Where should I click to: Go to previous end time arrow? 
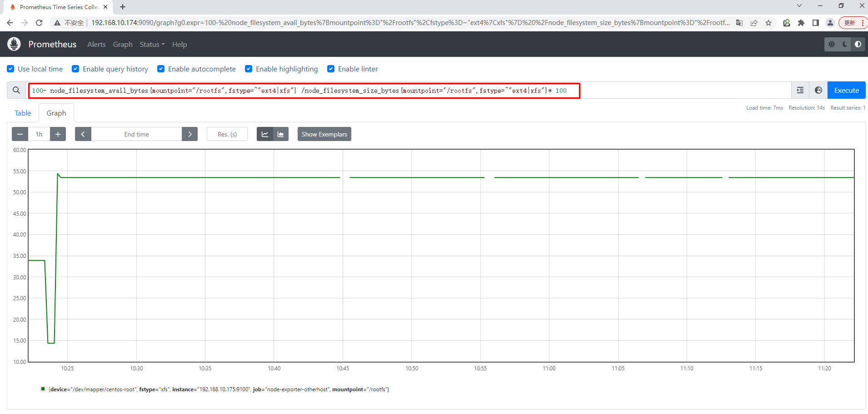(83, 134)
